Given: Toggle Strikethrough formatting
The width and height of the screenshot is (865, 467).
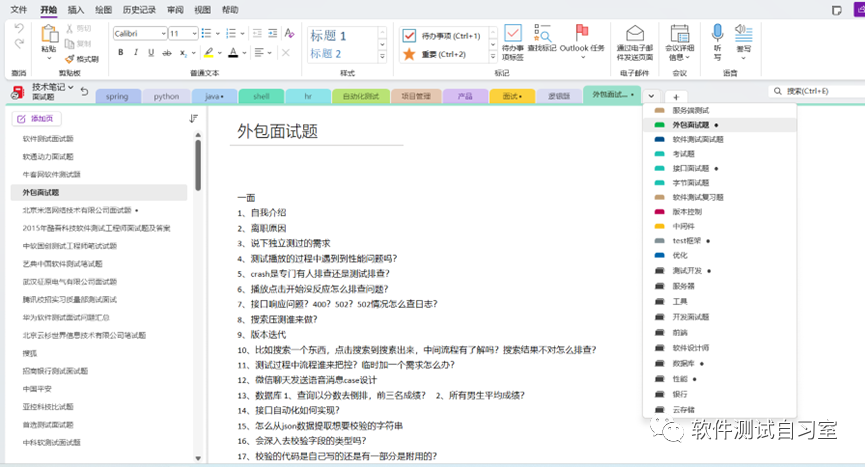Looking at the screenshot, I should click(x=167, y=53).
